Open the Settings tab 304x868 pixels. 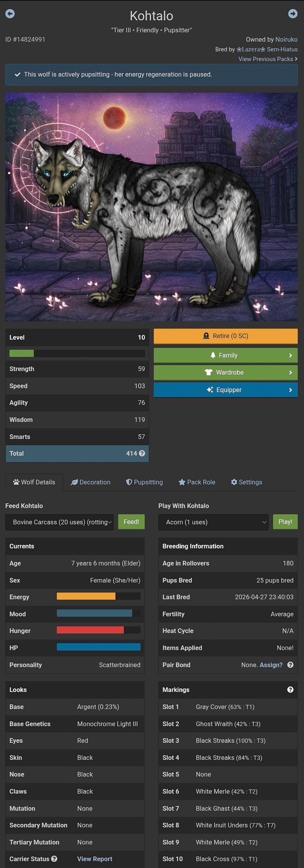(x=247, y=482)
